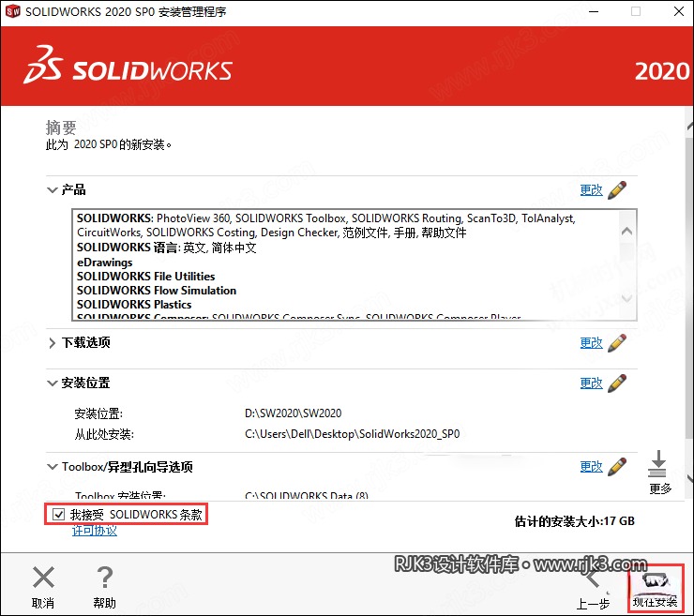
Task: Open the 许可协议 license agreement link
Action: (x=95, y=530)
